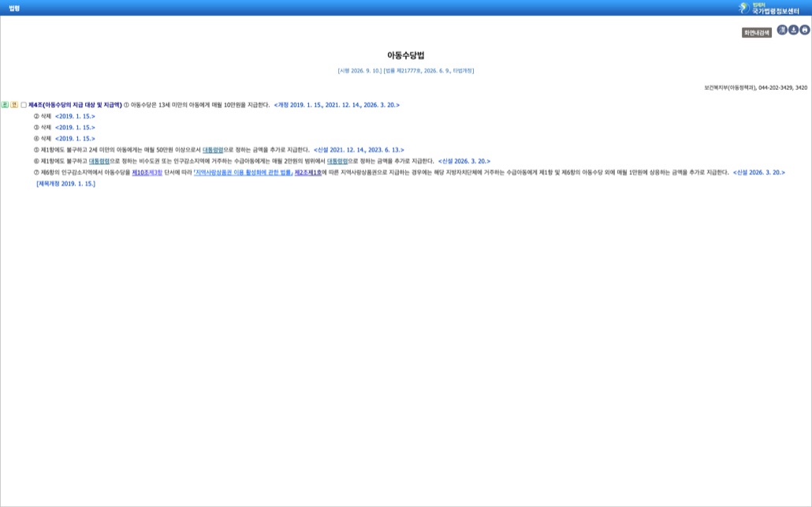Click the 신설 2026. 3. 20. note in paragraph ⑦
This screenshot has width=812, height=507.
coord(759,173)
